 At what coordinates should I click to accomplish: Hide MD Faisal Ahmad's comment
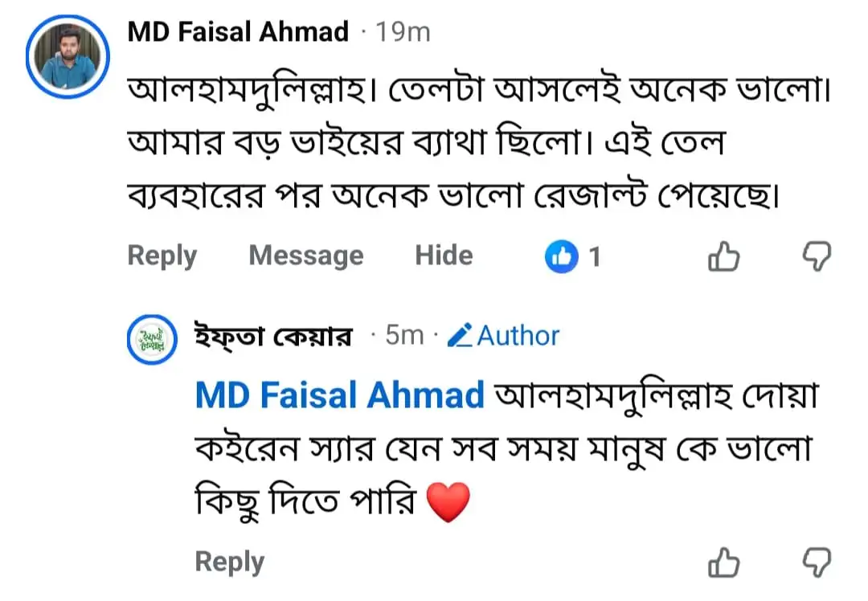(444, 256)
